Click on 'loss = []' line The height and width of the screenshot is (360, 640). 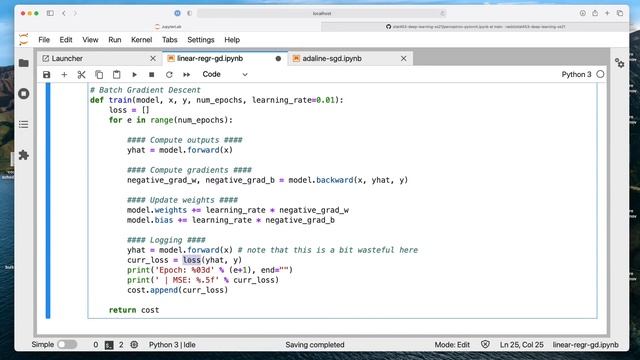(129, 110)
